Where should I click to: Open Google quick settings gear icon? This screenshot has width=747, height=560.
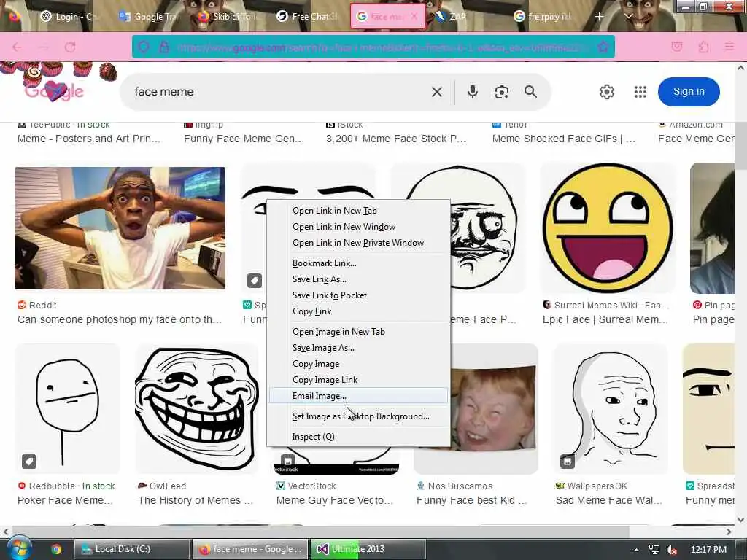[x=606, y=91]
